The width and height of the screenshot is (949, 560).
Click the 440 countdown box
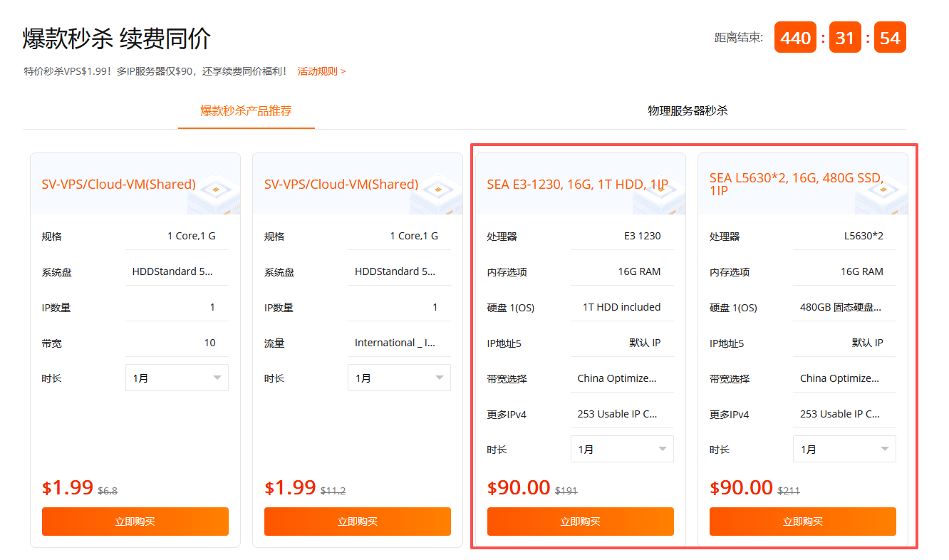pyautogui.click(x=795, y=37)
